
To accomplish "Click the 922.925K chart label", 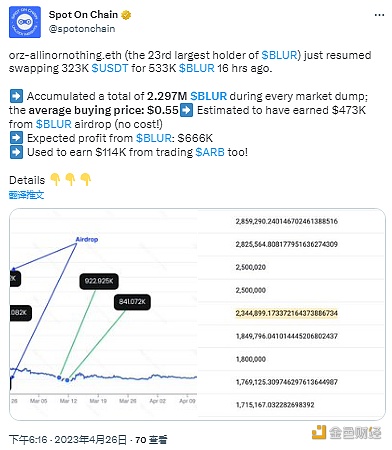I will pyautogui.click(x=99, y=281).
